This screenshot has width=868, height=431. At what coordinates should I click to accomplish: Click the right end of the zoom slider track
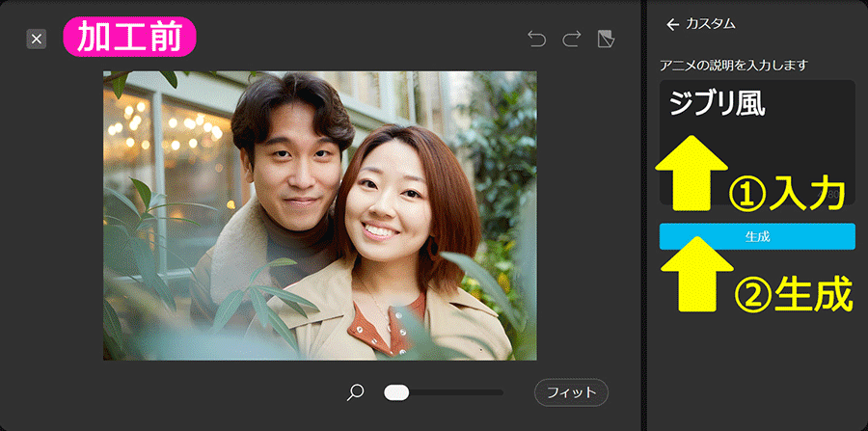tap(500, 392)
